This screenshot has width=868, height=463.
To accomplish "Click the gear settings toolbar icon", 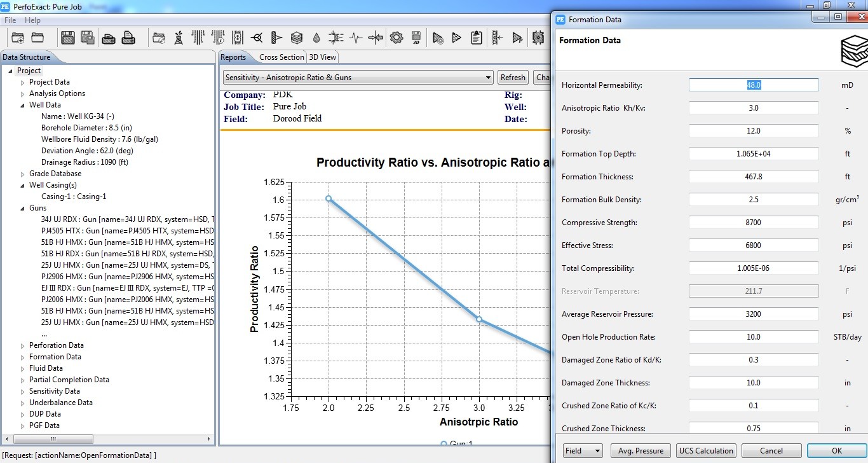I will pos(397,38).
